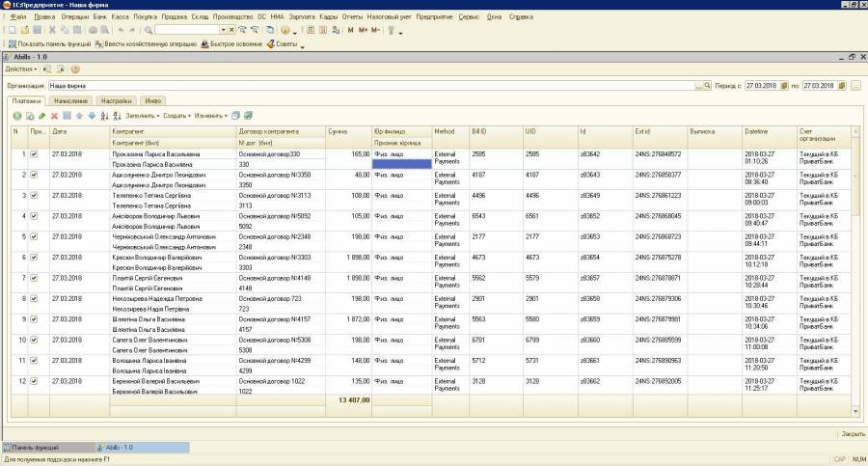Toggle checkbox in row 10 Сапега Олег
This screenshot has height=466, width=868.
34,340
